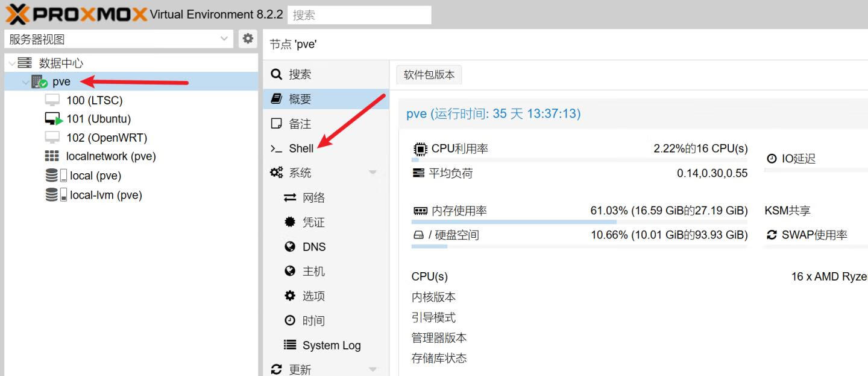The image size is (868, 376).
Task: Click the localnetwork (pve) grid icon
Action: click(52, 156)
